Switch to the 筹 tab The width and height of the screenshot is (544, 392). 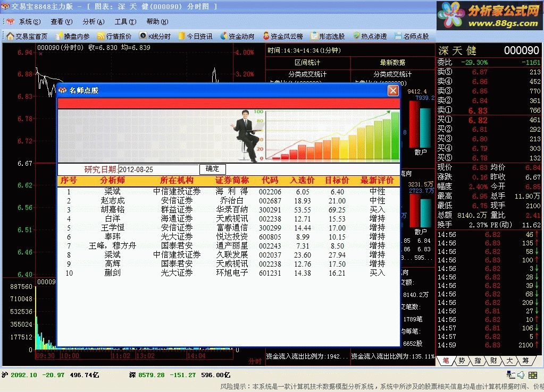click(x=525, y=361)
